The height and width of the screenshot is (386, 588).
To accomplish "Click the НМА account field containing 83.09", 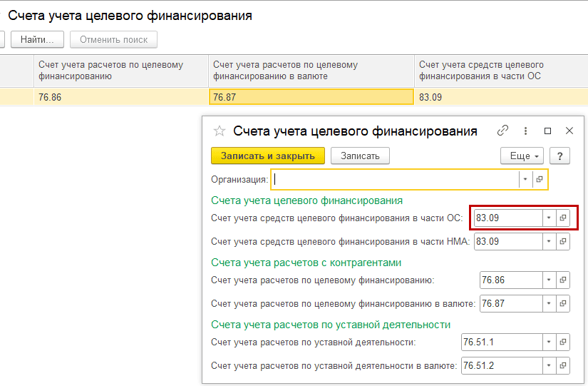I will coord(508,241).
